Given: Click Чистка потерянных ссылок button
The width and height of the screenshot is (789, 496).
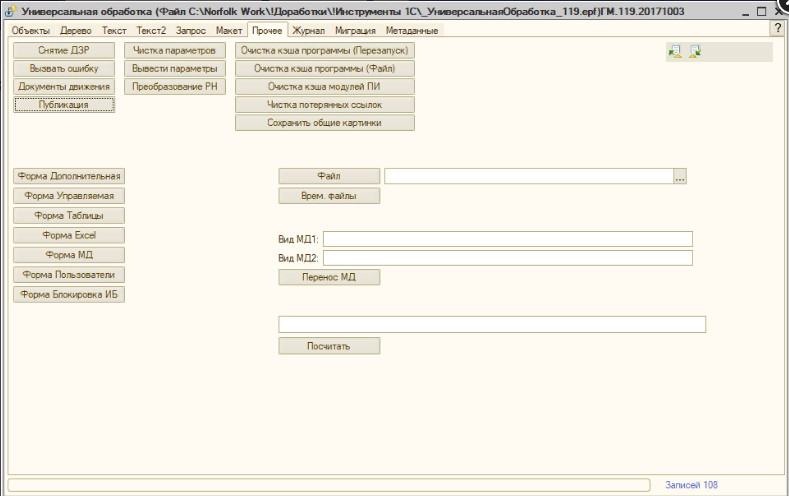Looking at the screenshot, I should [x=324, y=104].
